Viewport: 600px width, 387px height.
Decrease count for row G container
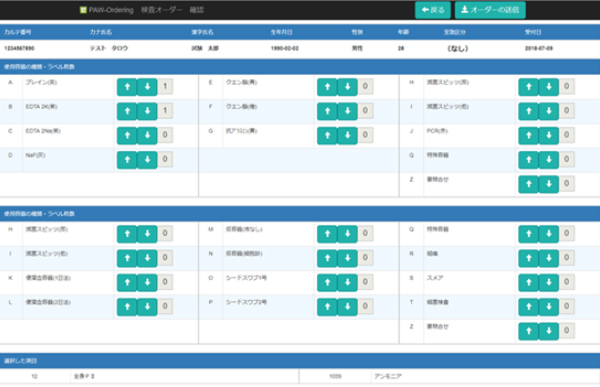tap(347, 135)
